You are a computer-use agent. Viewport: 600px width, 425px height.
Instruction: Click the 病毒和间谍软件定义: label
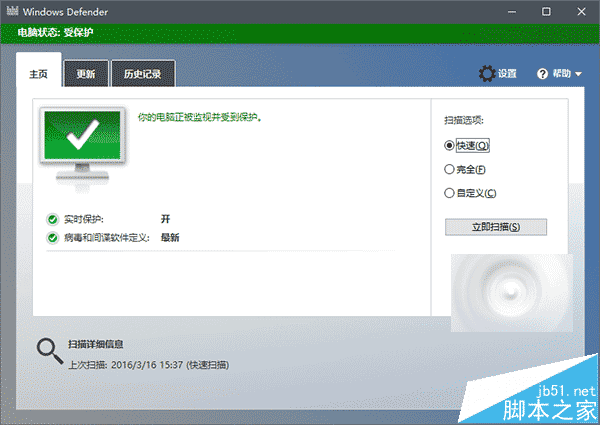(x=107, y=238)
